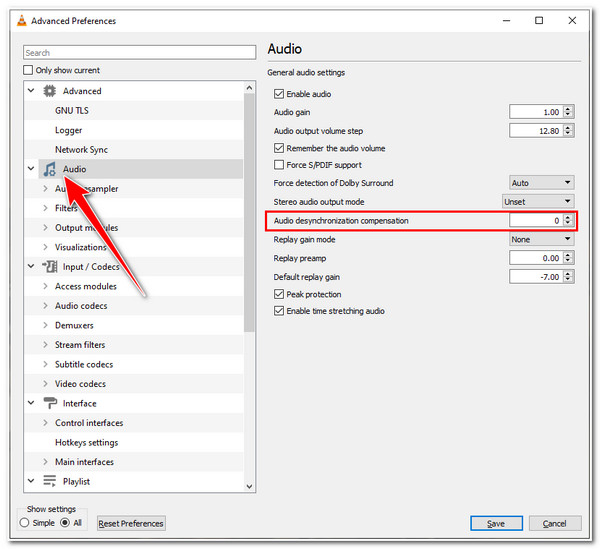This screenshot has height=549, width=600.
Task: Click the Audio gain value field
Action: pyautogui.click(x=536, y=112)
